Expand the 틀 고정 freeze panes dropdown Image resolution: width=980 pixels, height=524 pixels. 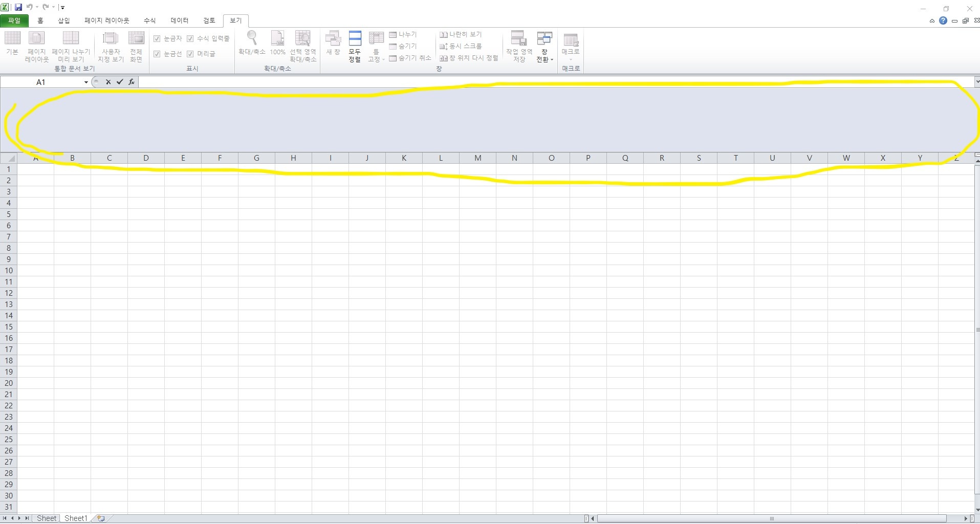tap(376, 47)
